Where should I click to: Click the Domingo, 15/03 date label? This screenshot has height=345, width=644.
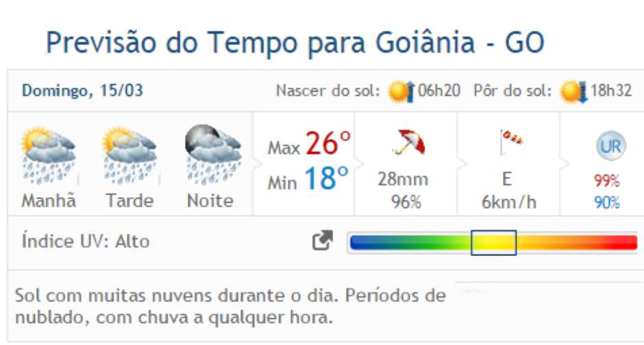(x=83, y=91)
